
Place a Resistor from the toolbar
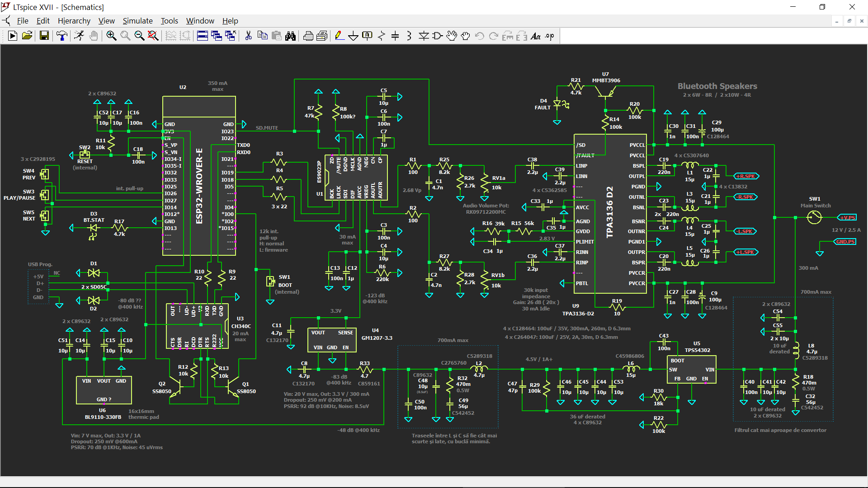pyautogui.click(x=381, y=36)
